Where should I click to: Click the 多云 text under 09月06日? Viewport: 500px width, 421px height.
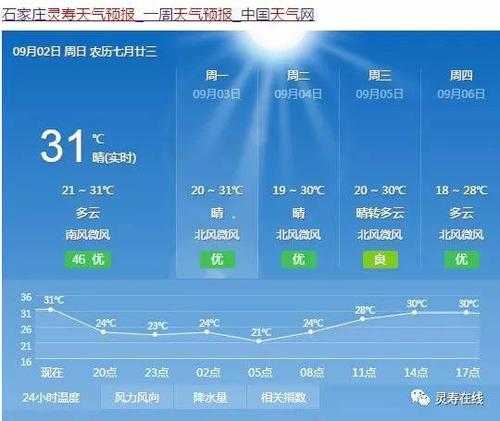pyautogui.click(x=462, y=213)
